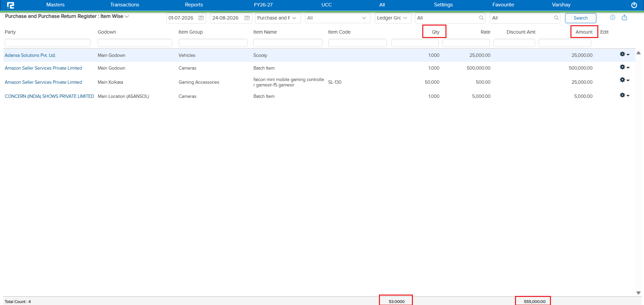Open Adansa Solutions Pvt. Ltd. link
644x305 pixels.
click(x=30, y=55)
